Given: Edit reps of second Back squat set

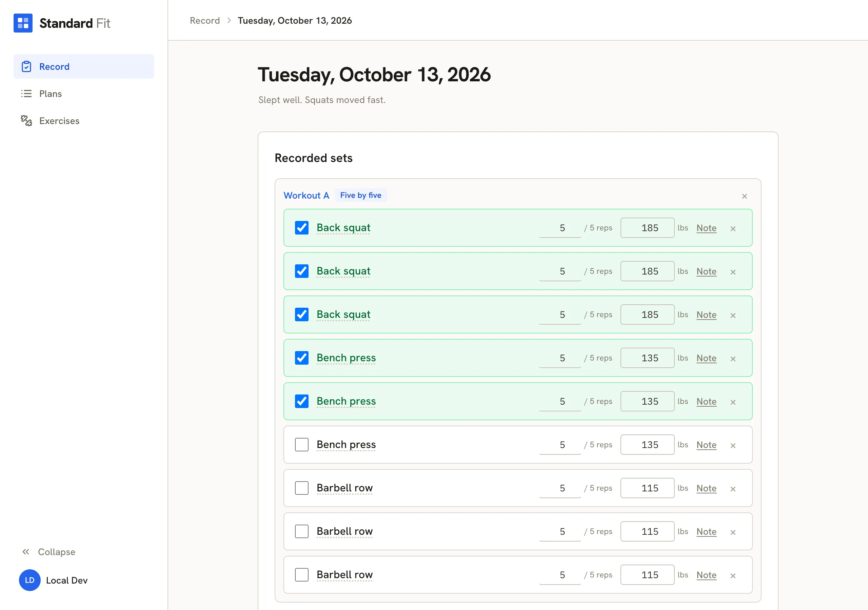Looking at the screenshot, I should click(x=560, y=271).
